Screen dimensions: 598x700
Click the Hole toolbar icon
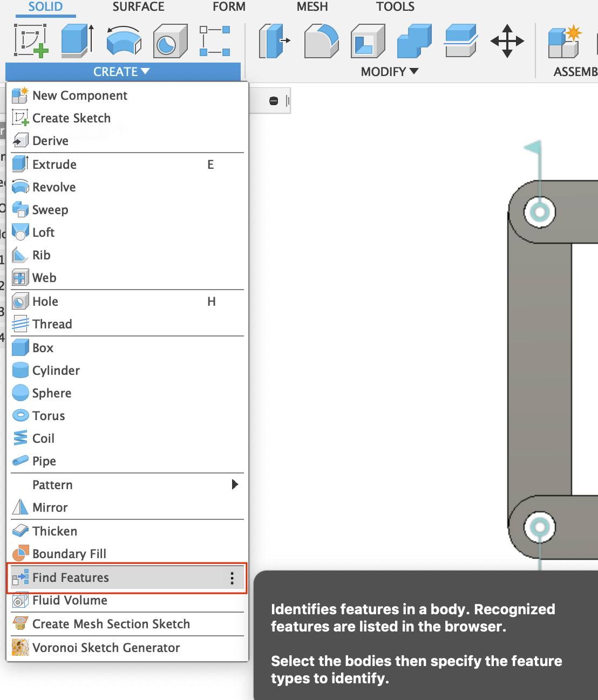point(170,40)
